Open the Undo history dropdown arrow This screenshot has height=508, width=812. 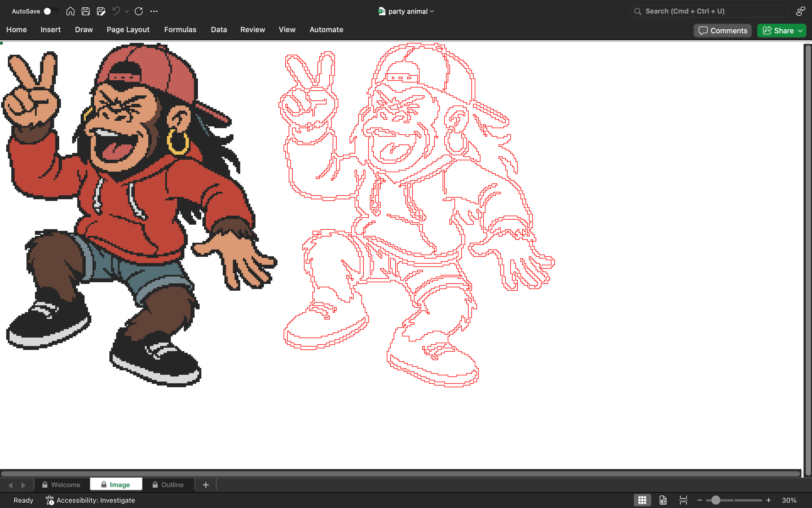[x=127, y=11]
